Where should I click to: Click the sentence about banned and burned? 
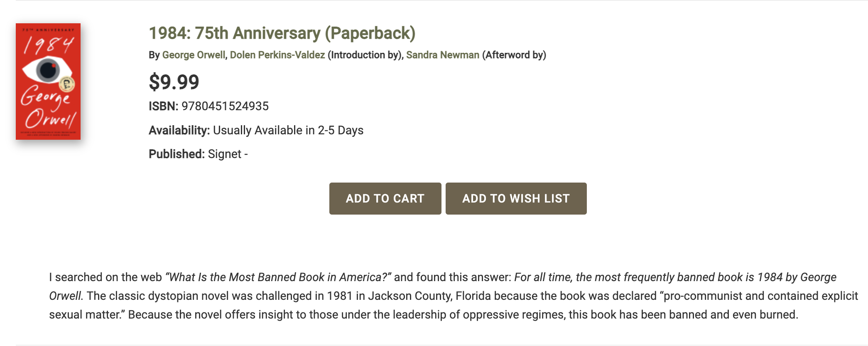463,314
